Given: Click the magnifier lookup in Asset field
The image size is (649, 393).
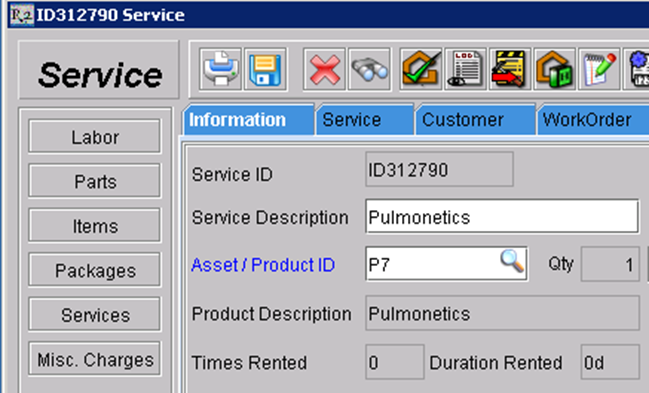Looking at the screenshot, I should click(512, 261).
